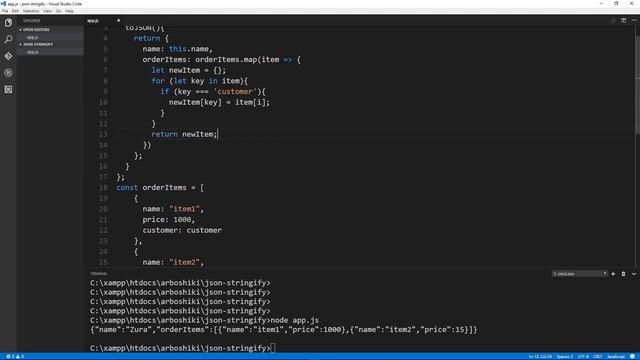
Task: Change line endings via CRLF status item
Action: point(598,357)
